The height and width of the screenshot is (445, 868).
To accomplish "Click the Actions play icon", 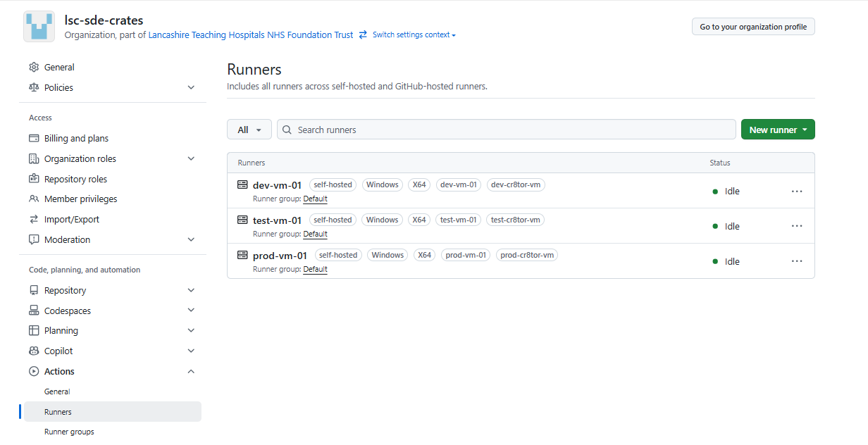I will [x=34, y=371].
